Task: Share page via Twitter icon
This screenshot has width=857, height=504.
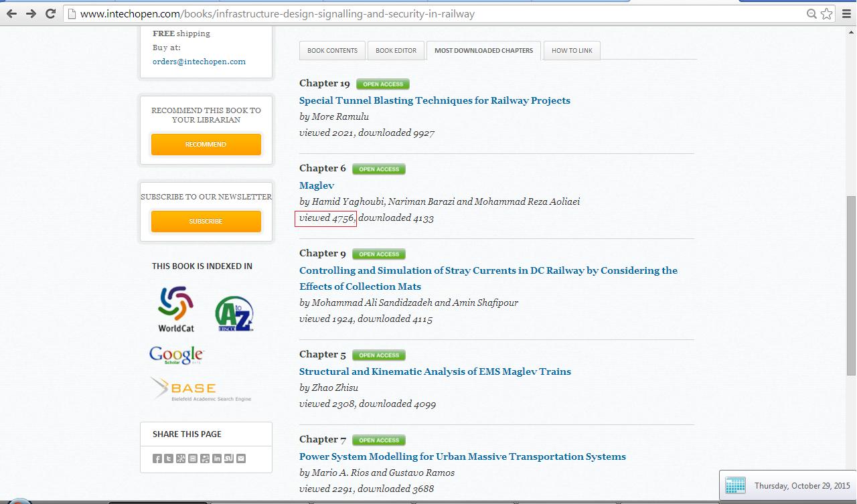Action: [x=169, y=458]
